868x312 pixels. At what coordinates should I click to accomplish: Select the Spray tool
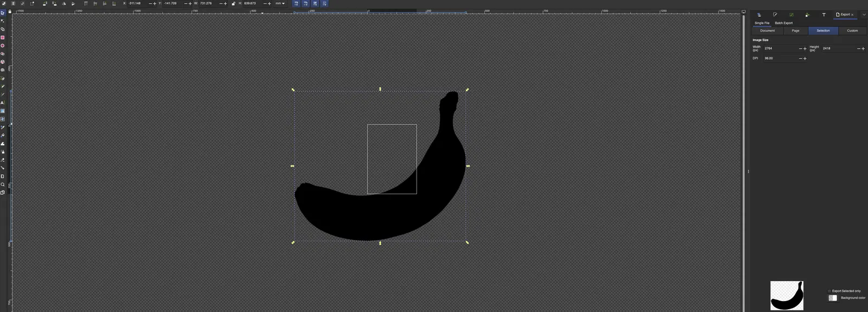[x=3, y=152]
